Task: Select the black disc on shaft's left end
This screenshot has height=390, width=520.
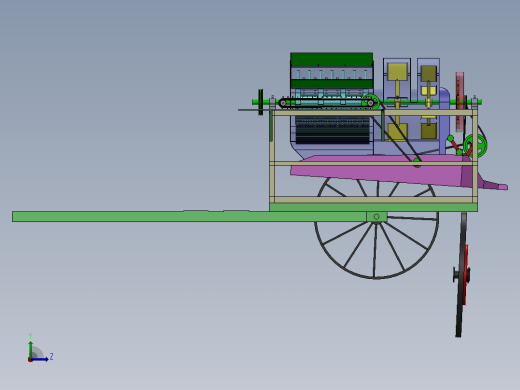Action: point(261,102)
